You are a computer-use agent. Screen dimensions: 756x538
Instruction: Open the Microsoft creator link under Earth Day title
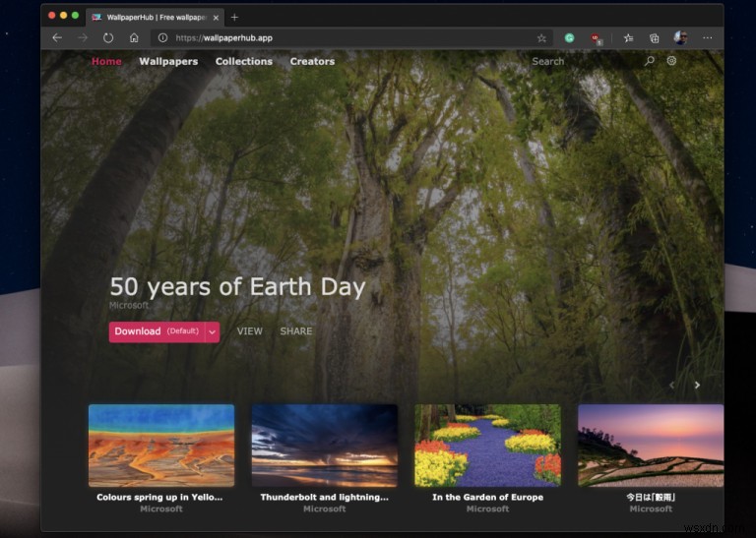point(129,305)
